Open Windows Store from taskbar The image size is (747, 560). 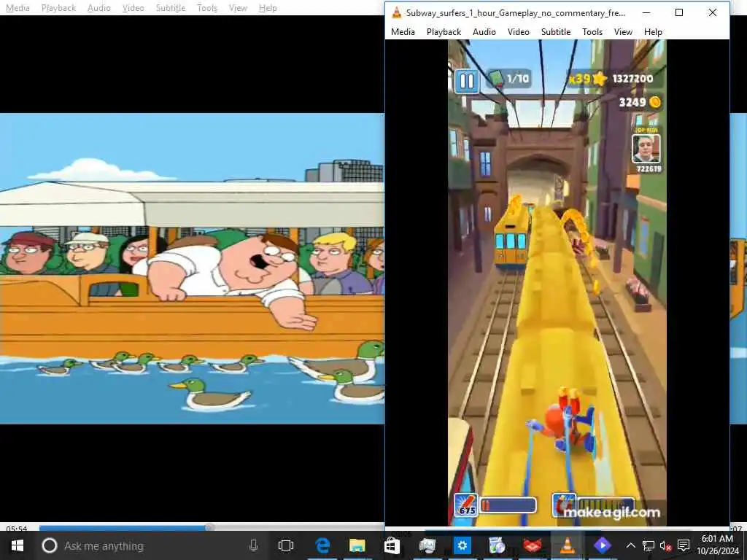[x=392, y=545]
